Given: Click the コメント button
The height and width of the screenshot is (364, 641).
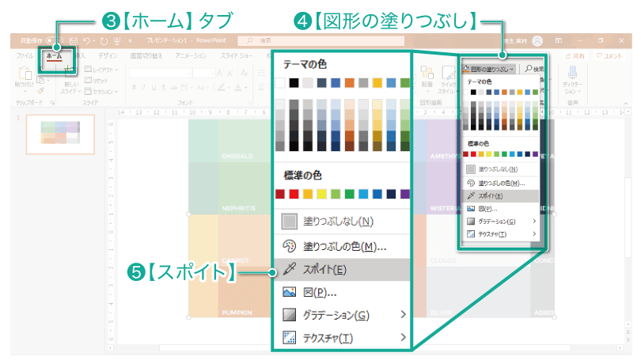Looking at the screenshot, I should tap(609, 56).
